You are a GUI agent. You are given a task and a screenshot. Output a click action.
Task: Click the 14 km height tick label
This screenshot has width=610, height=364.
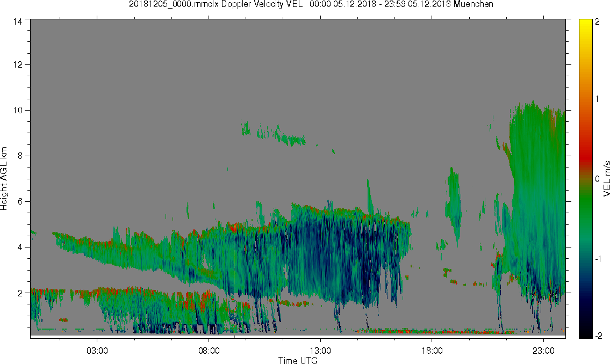tap(18, 22)
